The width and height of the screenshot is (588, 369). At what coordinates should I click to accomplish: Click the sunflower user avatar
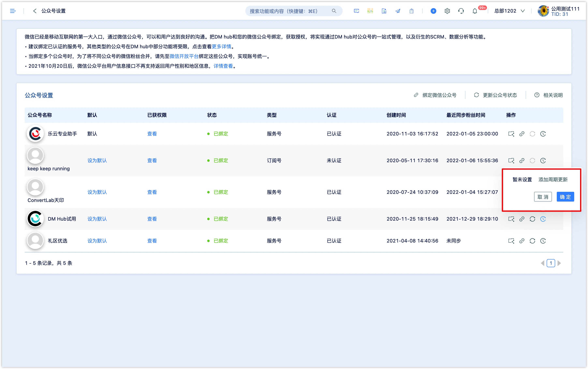coord(543,11)
